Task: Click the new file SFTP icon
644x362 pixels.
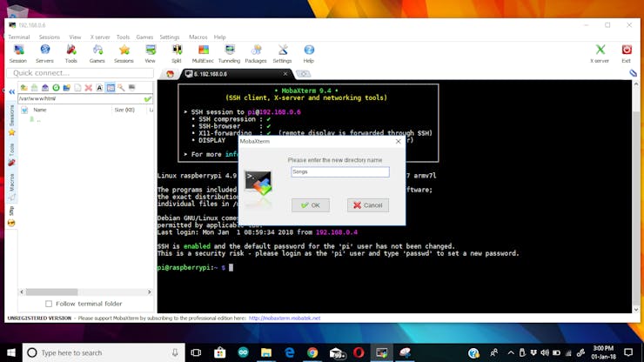Action: (77, 88)
